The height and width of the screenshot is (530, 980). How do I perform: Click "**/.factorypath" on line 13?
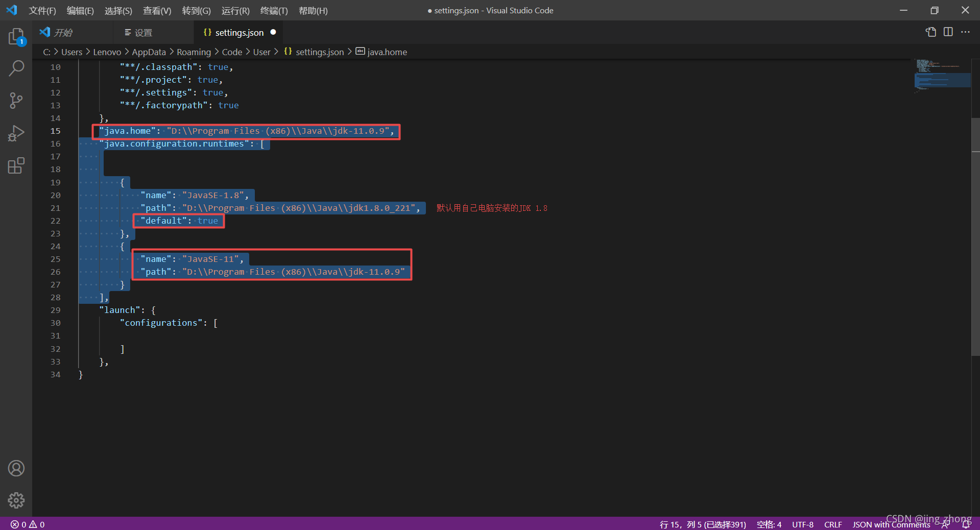pyautogui.click(x=164, y=106)
